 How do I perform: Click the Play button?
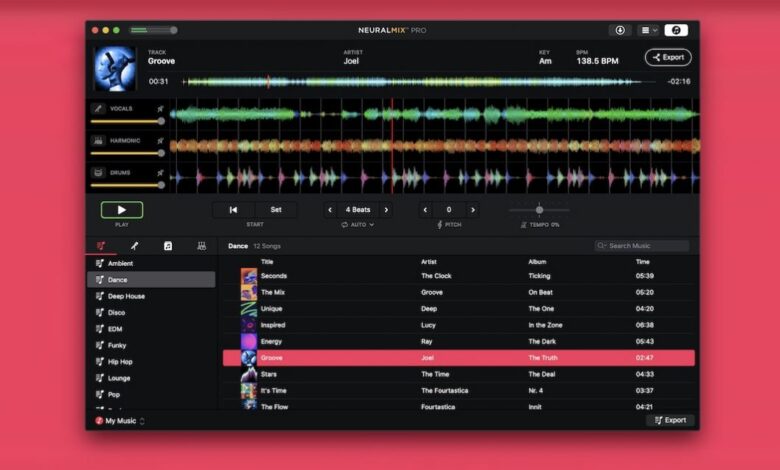(122, 210)
